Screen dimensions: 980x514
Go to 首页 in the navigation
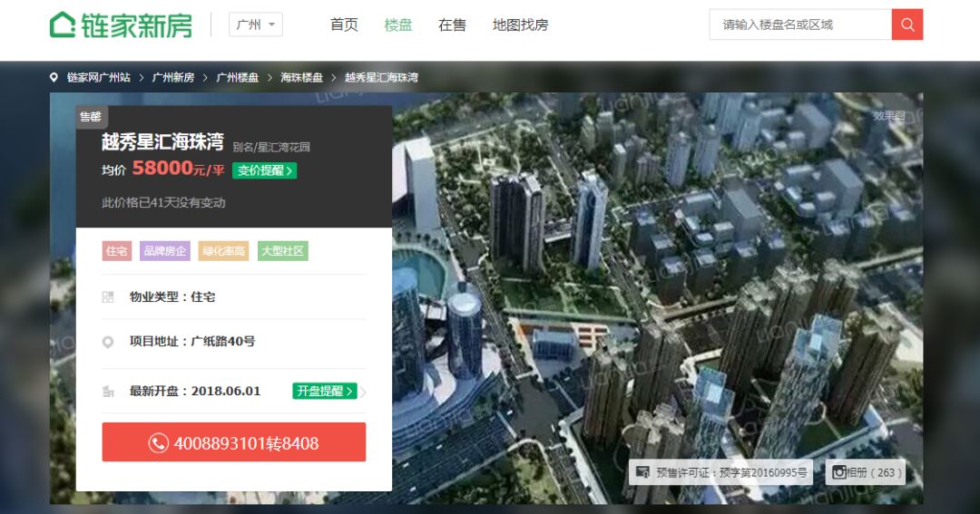click(344, 25)
